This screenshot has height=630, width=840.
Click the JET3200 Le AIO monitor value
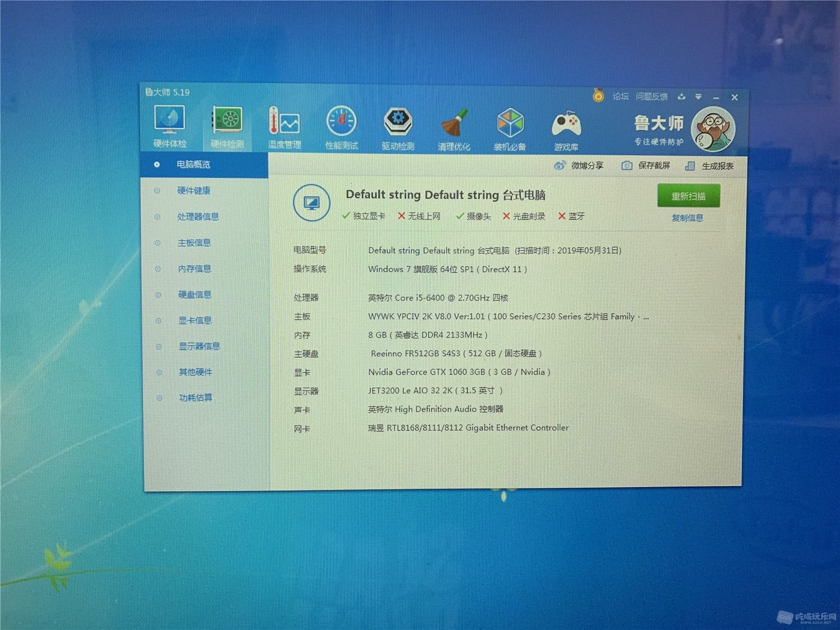pos(435,390)
